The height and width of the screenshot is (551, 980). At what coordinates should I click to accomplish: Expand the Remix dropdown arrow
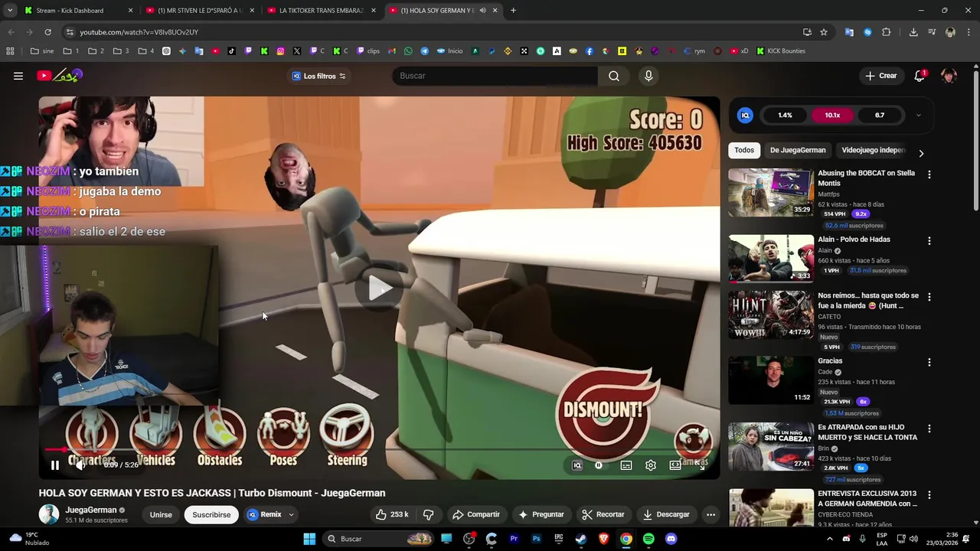[291, 514]
